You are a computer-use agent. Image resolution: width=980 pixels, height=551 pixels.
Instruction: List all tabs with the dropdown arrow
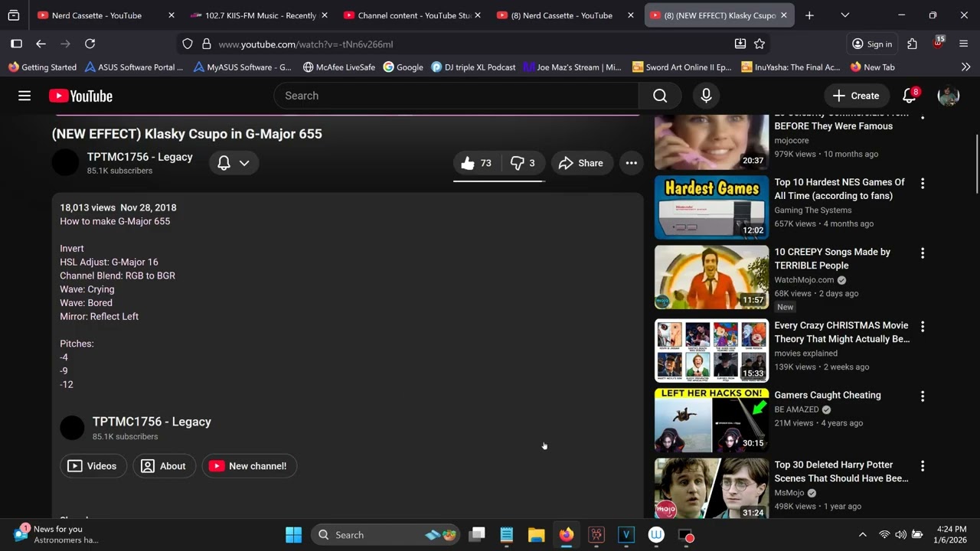click(x=844, y=15)
